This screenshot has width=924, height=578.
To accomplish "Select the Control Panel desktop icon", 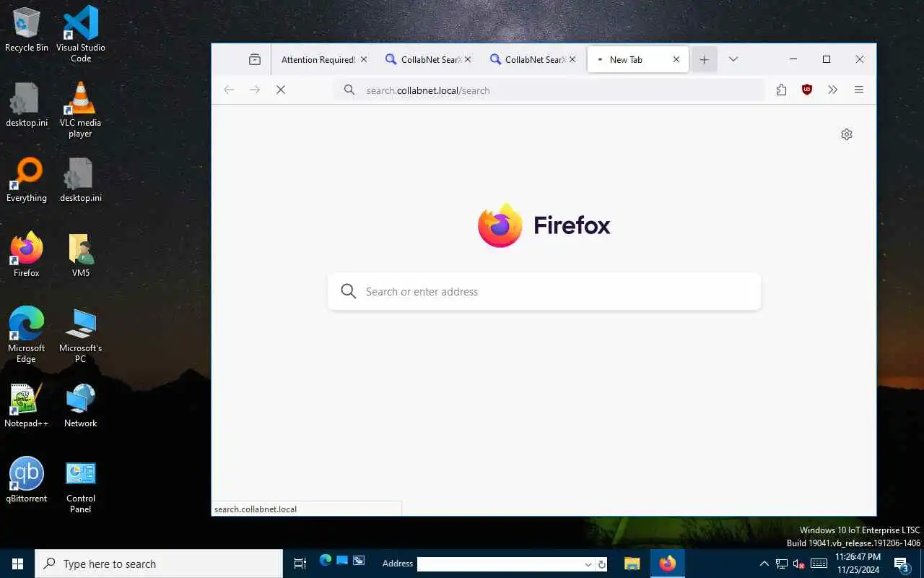I will 81,488.
